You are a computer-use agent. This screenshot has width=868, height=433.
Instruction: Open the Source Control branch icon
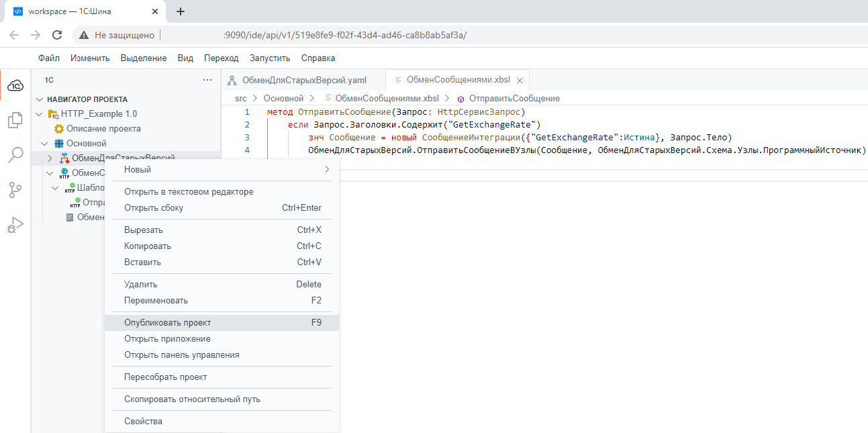15,190
